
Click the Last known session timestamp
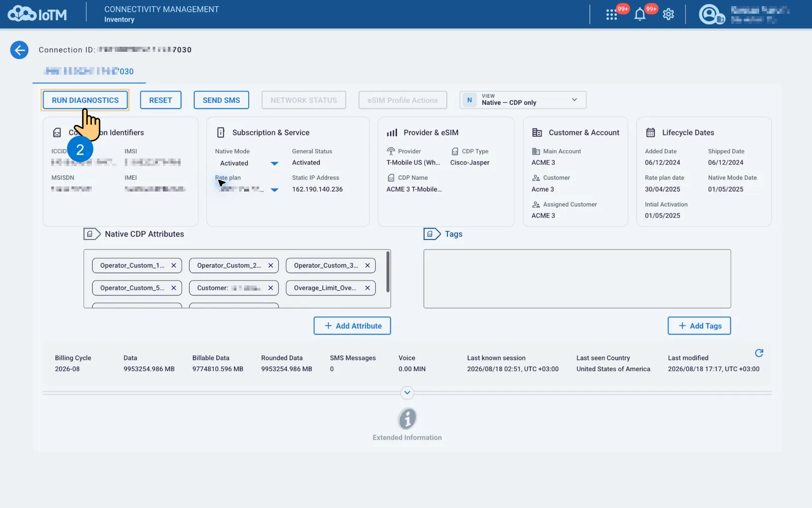click(x=513, y=369)
